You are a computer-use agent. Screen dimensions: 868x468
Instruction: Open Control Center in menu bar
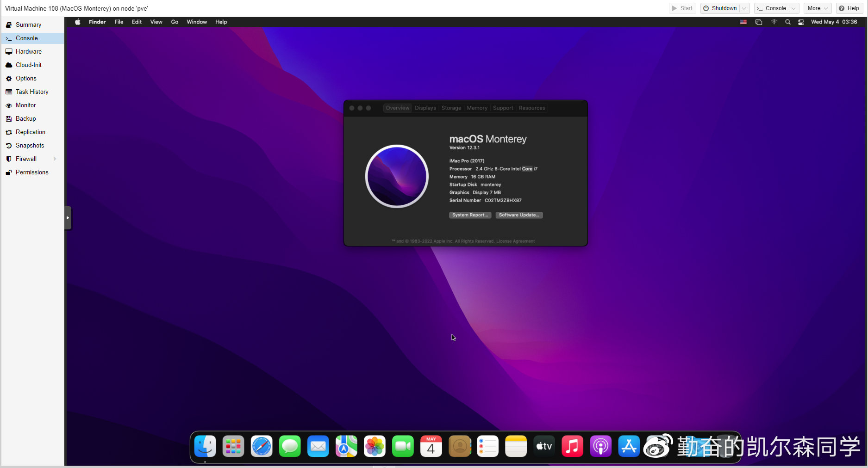click(x=801, y=22)
